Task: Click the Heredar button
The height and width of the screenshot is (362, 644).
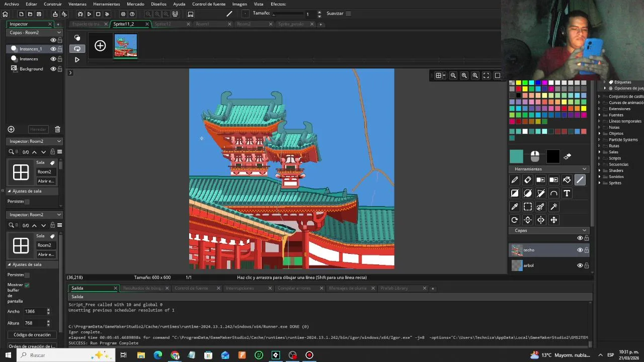Action: (x=38, y=129)
